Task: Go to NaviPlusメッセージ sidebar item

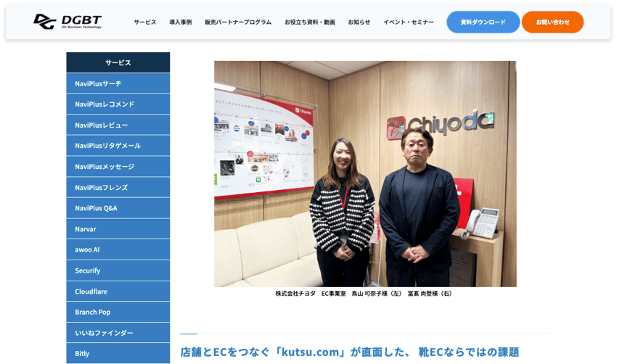Action: [118, 167]
